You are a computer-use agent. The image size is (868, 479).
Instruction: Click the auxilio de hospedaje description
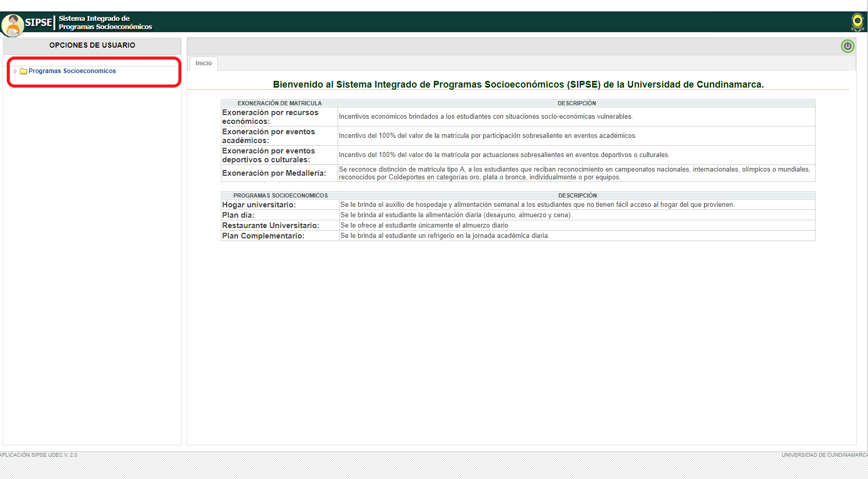pyautogui.click(x=537, y=205)
